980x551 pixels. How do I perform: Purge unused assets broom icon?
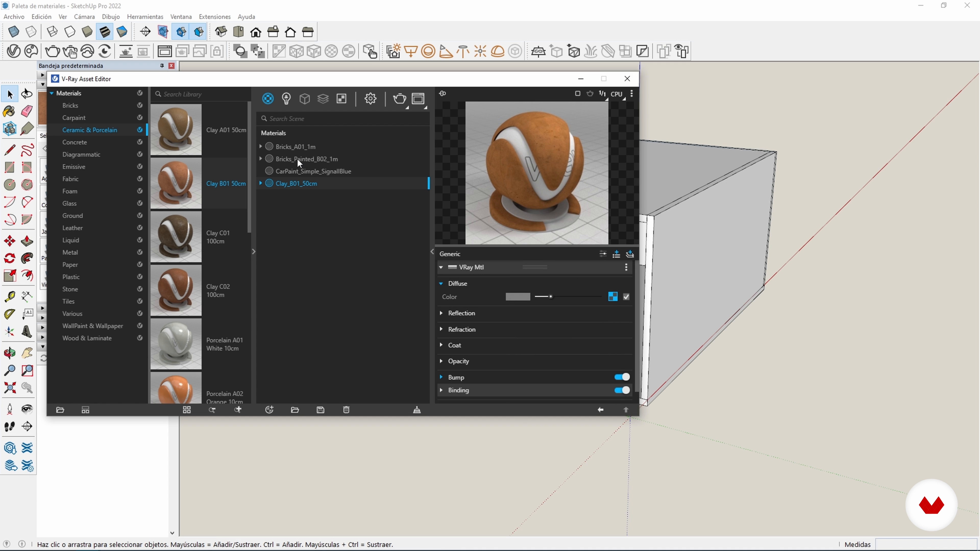pyautogui.click(x=417, y=410)
